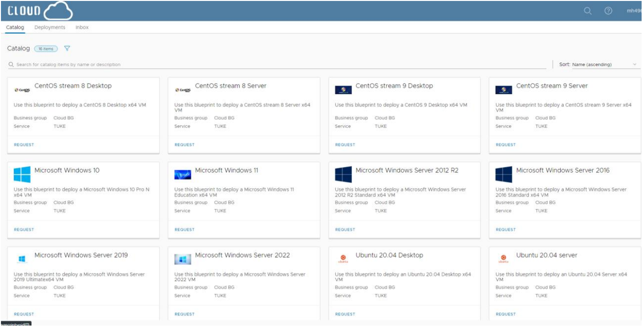Screen dimensions: 644x327
Task: Request Microsoft Windows 10
Action: (x=24, y=229)
